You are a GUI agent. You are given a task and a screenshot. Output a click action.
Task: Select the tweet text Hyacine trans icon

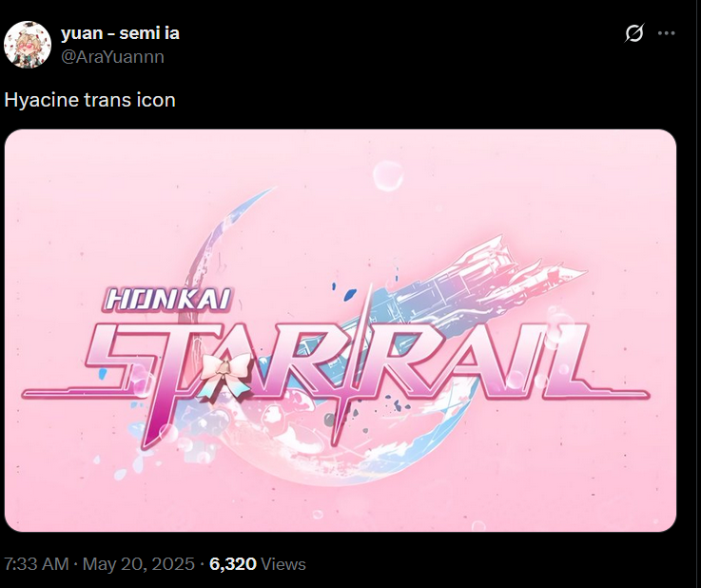(x=89, y=100)
